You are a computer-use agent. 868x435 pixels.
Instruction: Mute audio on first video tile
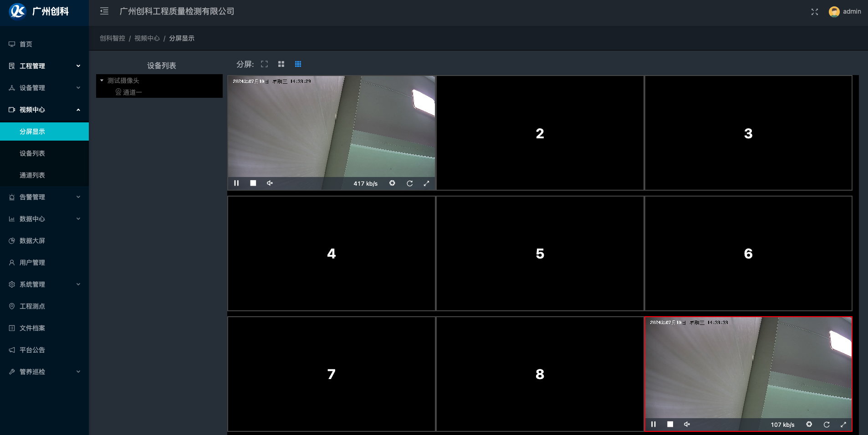270,183
